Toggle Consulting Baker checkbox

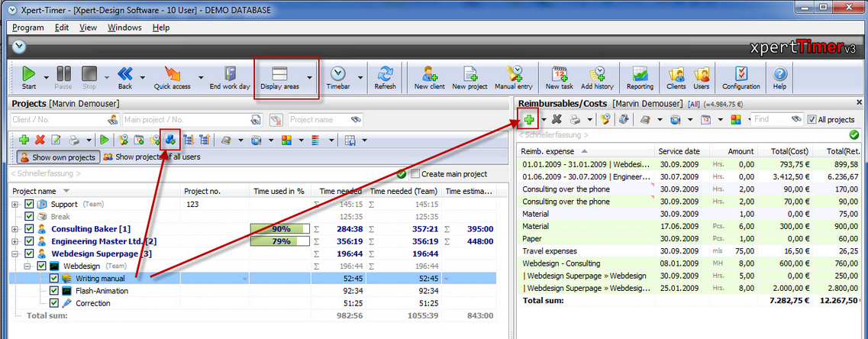[x=29, y=229]
